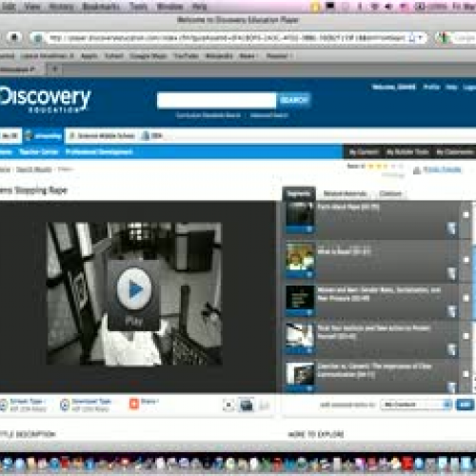Image resolution: width=476 pixels, height=476 pixels.
Task: Click the orange Share plus icon
Action: tap(134, 404)
